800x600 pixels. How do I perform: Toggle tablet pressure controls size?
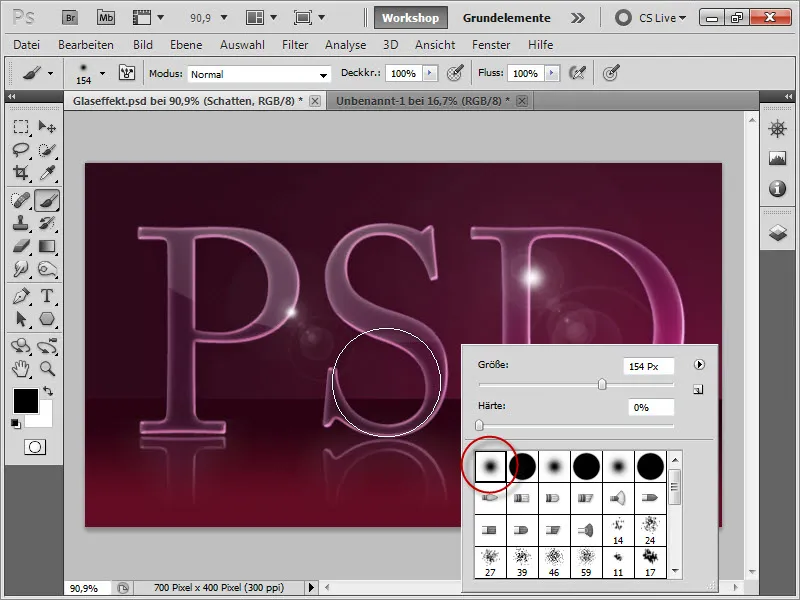pyautogui.click(x=611, y=73)
